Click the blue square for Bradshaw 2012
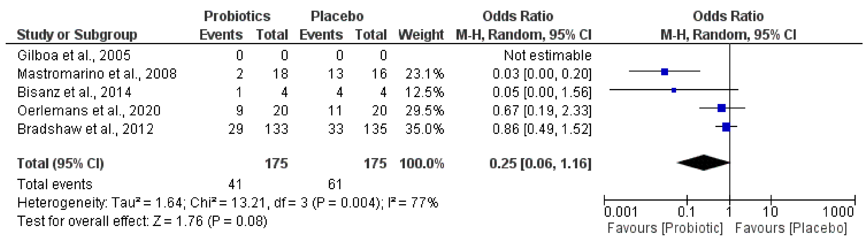Image resolution: width=868 pixels, height=245 pixels. (x=726, y=127)
